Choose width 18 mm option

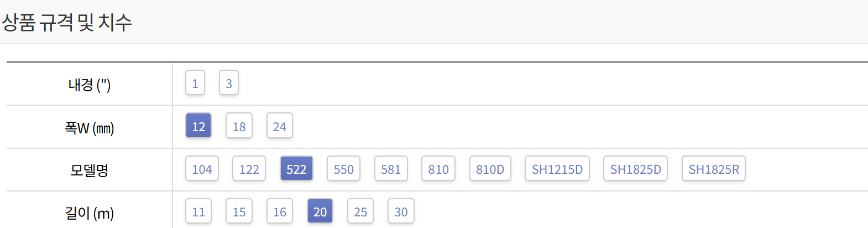tap(239, 126)
